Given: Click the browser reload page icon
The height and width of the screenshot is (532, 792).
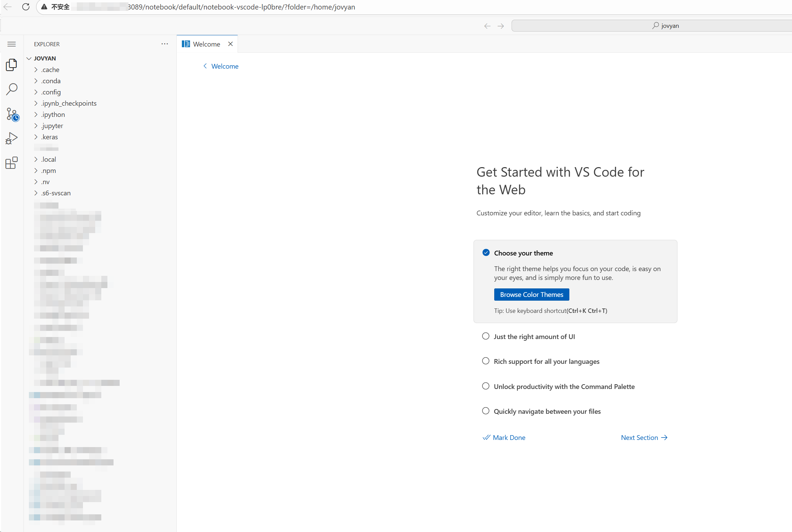Looking at the screenshot, I should click(26, 7).
